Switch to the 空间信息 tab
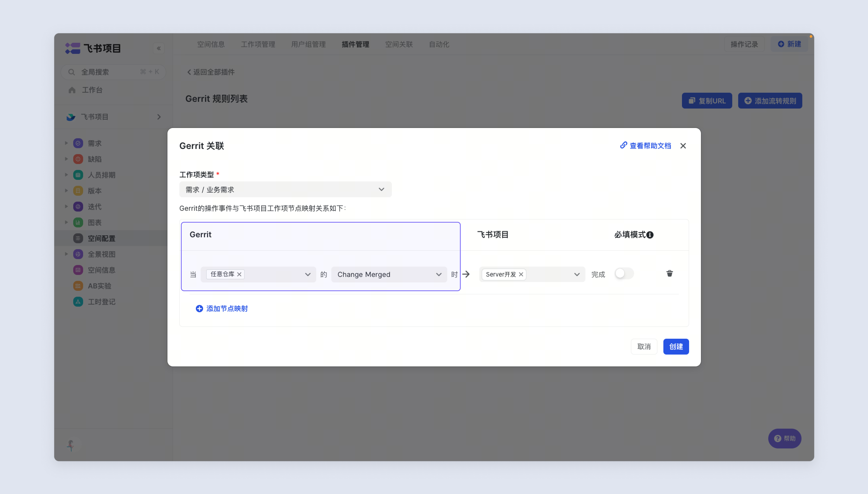 (x=211, y=44)
